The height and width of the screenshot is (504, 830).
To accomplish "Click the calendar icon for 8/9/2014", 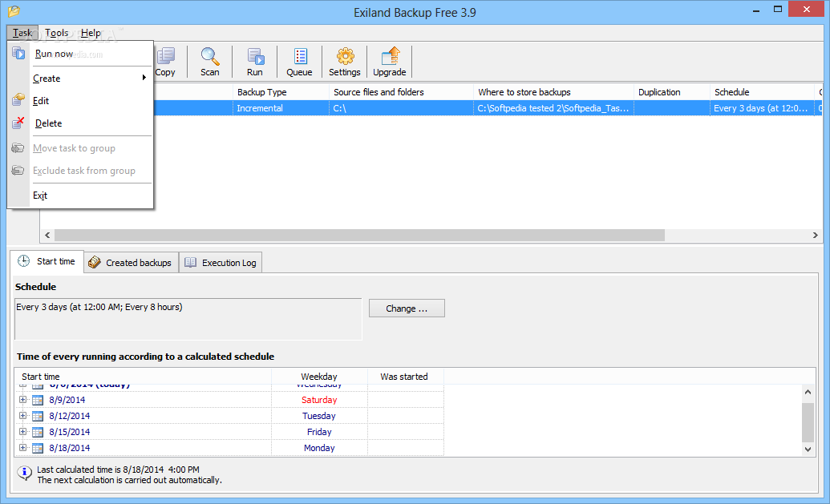I will [38, 401].
